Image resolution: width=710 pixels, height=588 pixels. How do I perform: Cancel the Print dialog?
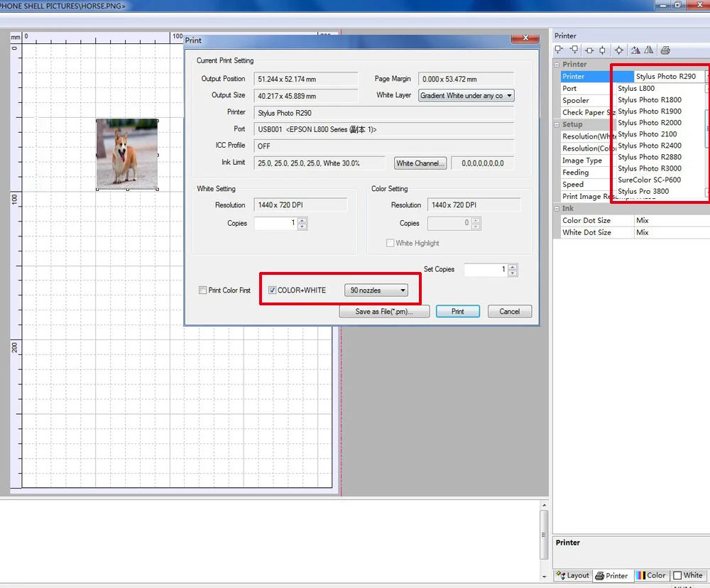(x=509, y=311)
